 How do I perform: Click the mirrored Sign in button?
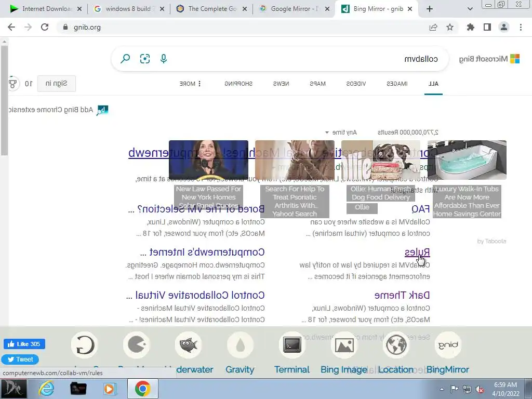point(56,84)
